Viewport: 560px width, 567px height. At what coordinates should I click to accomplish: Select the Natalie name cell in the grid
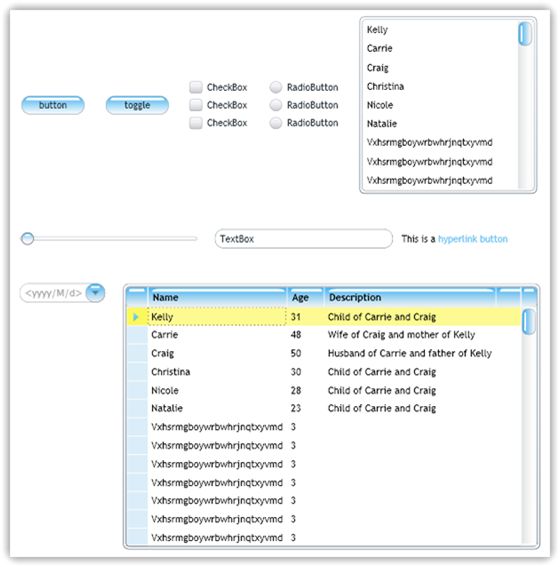tap(217, 409)
